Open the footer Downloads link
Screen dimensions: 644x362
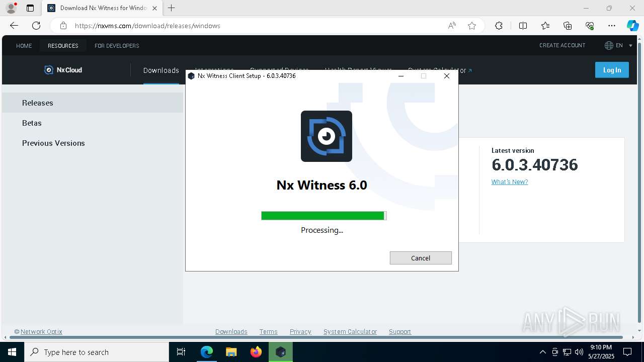[x=231, y=332]
